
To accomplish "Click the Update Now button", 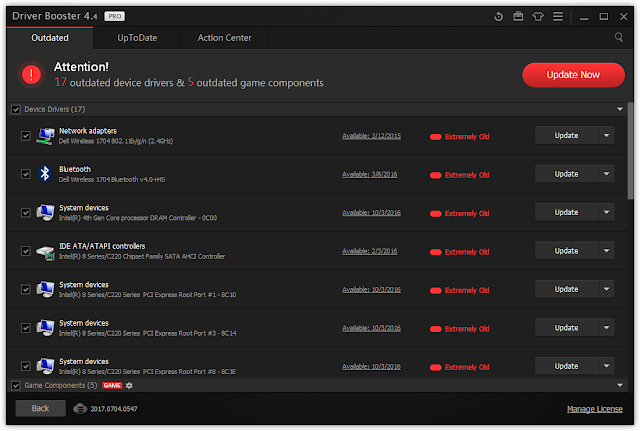I will (573, 75).
